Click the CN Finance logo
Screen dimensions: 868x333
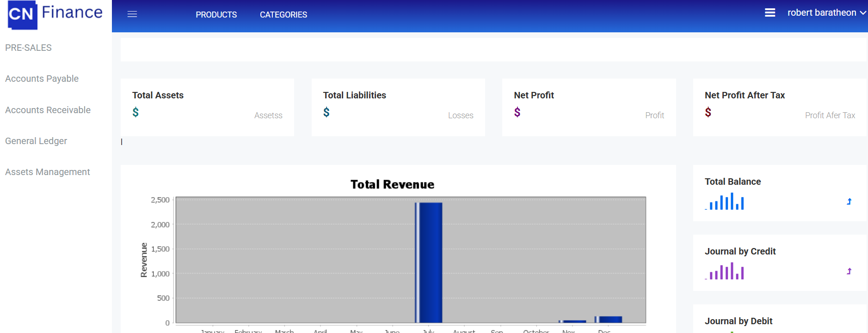(55, 14)
